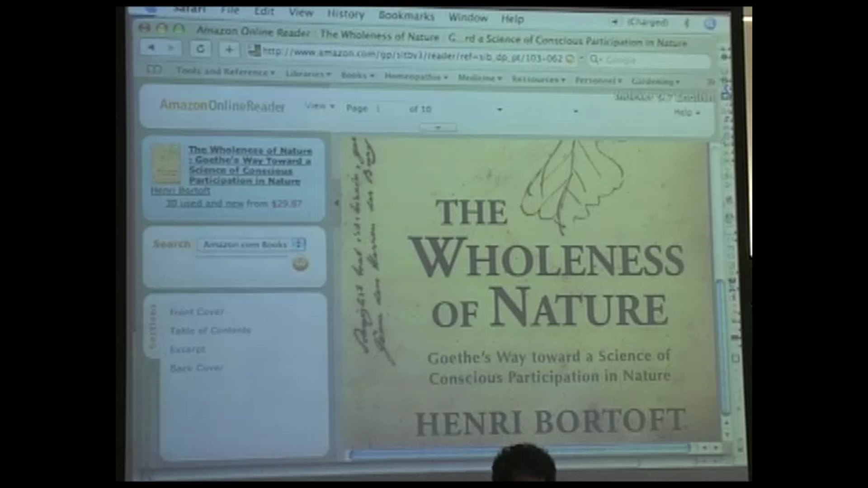868x488 pixels.
Task: Click the back navigation arrow
Action: 152,48
